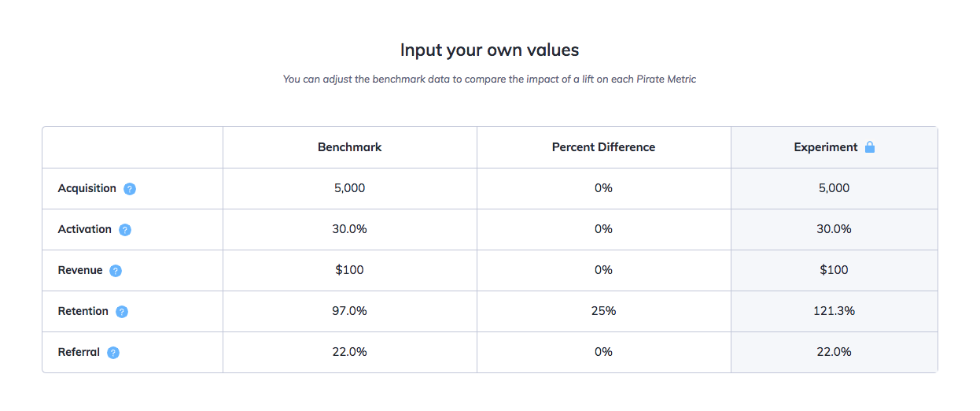980x411 pixels.
Task: Click the lock icon beside Experiment
Action: [870, 147]
